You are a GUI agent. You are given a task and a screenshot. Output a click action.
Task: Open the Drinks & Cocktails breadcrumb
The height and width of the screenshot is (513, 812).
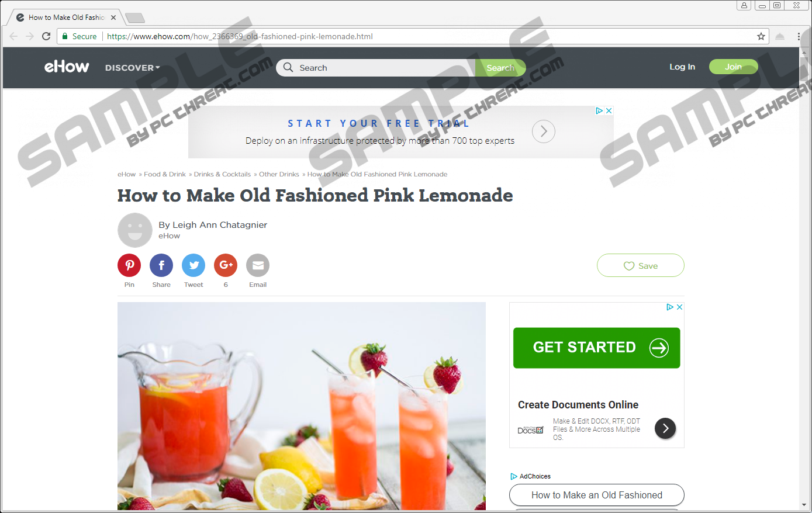222,174
